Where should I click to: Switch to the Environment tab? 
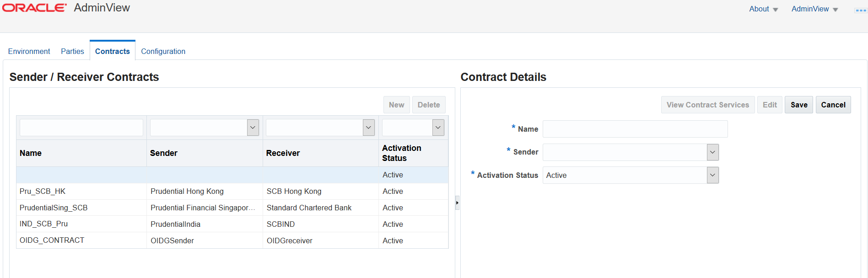(29, 51)
